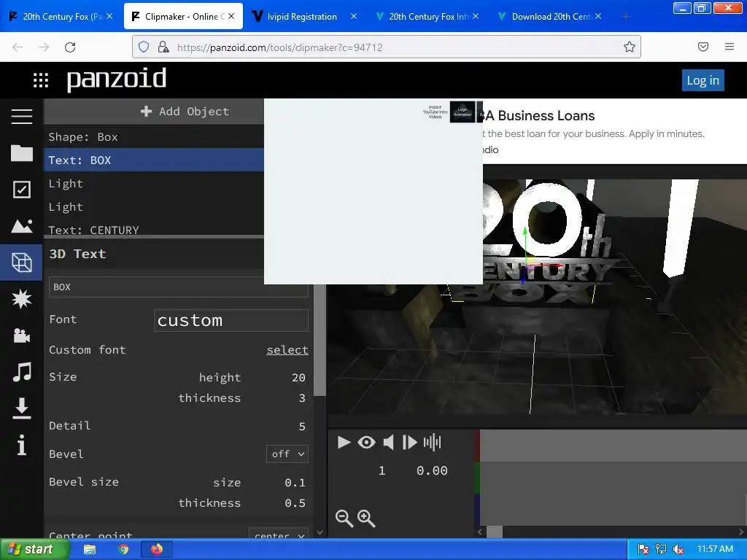Click the timeline horizontal scrollbar thumb

pyautogui.click(x=495, y=532)
